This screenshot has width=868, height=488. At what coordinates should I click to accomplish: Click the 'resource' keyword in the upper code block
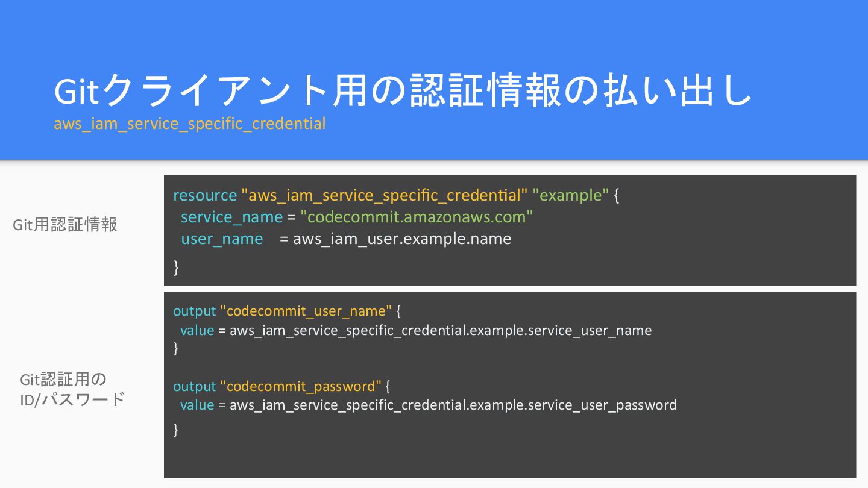click(205, 195)
